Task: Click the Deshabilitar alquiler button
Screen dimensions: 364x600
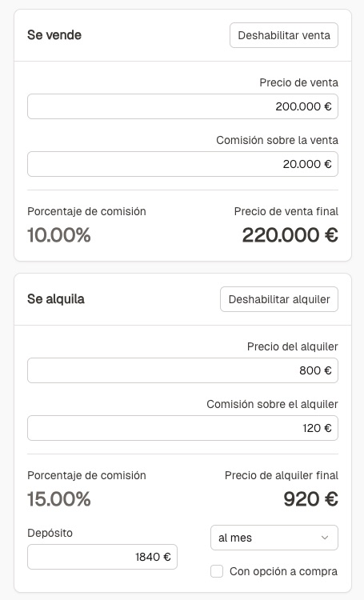Action: (x=279, y=299)
